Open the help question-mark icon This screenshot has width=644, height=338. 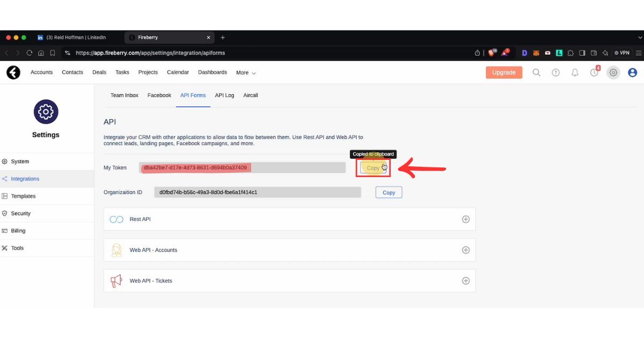(555, 72)
